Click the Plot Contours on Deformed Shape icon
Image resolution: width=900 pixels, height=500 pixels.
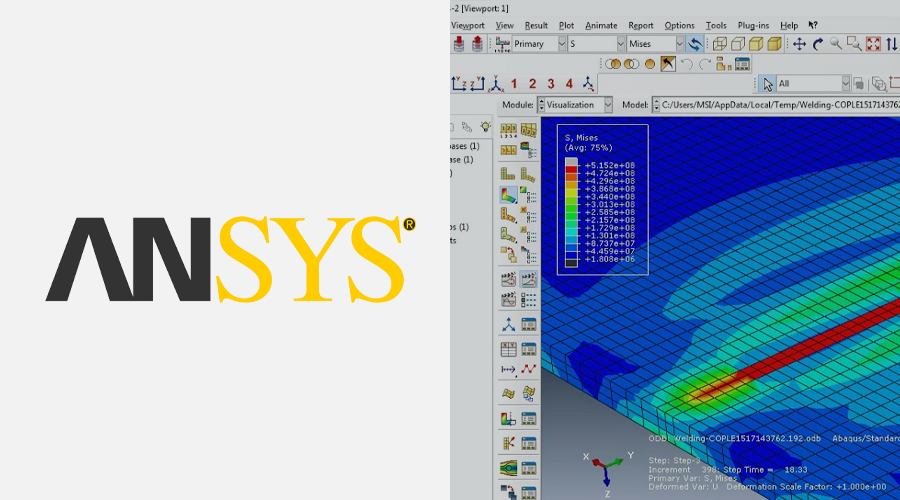click(x=508, y=195)
